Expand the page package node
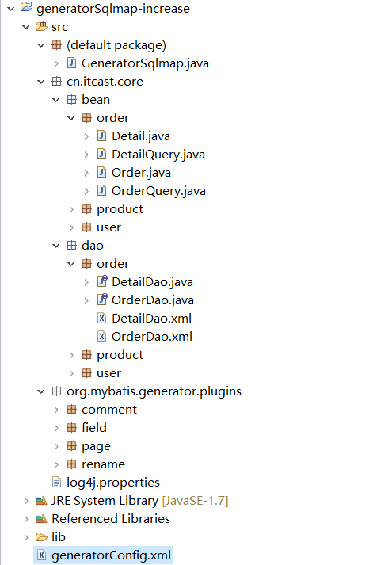 pos(56,446)
